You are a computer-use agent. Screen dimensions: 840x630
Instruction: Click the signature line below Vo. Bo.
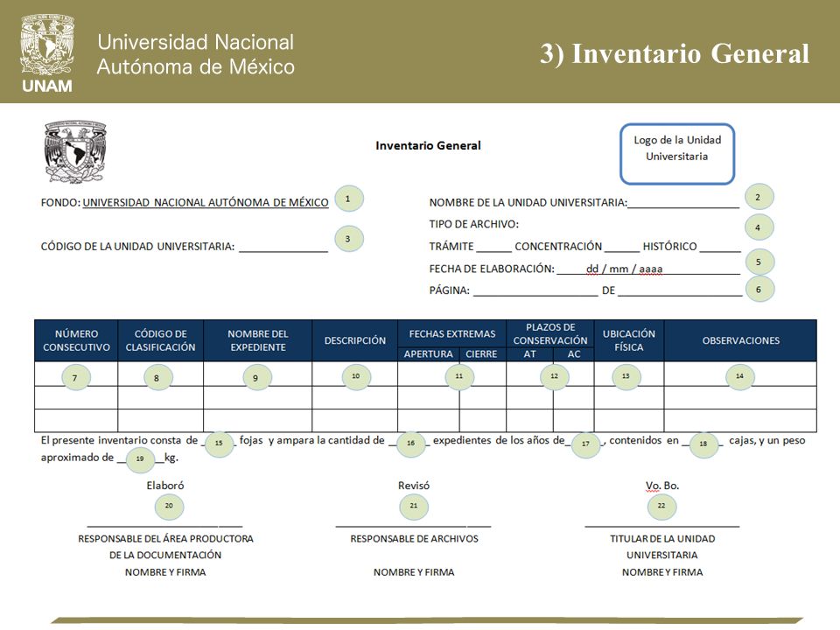(662, 526)
